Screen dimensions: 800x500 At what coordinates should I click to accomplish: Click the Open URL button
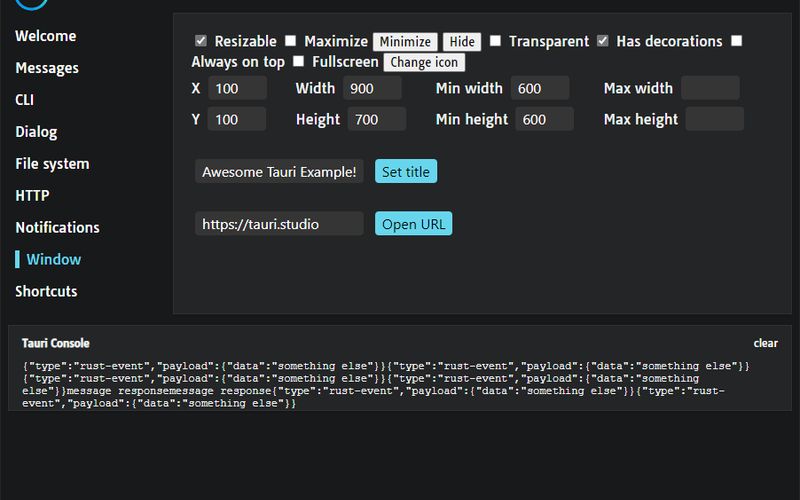click(413, 223)
